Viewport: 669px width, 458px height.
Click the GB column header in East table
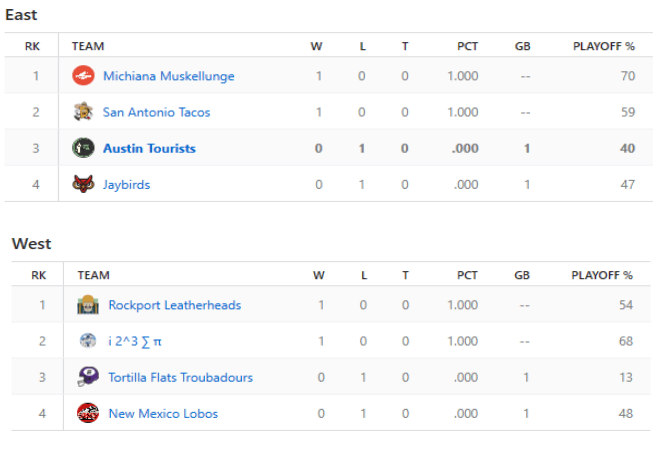click(x=522, y=46)
